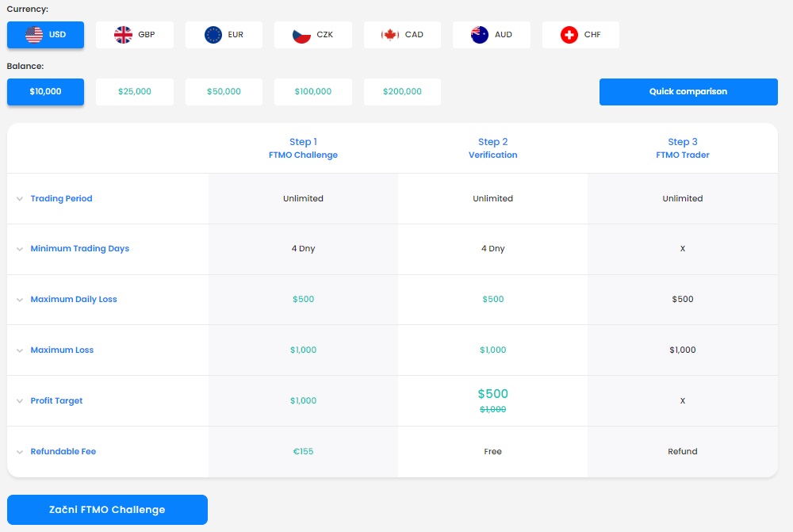Click X in Minimum Trading Days row
Viewport: 793px width, 532px height.
(683, 248)
